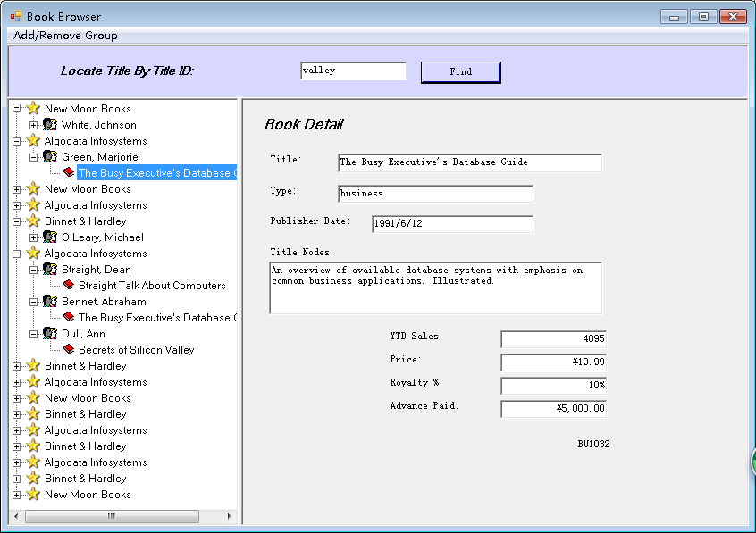
Task: Click the Book Detail heading
Action: click(x=304, y=124)
